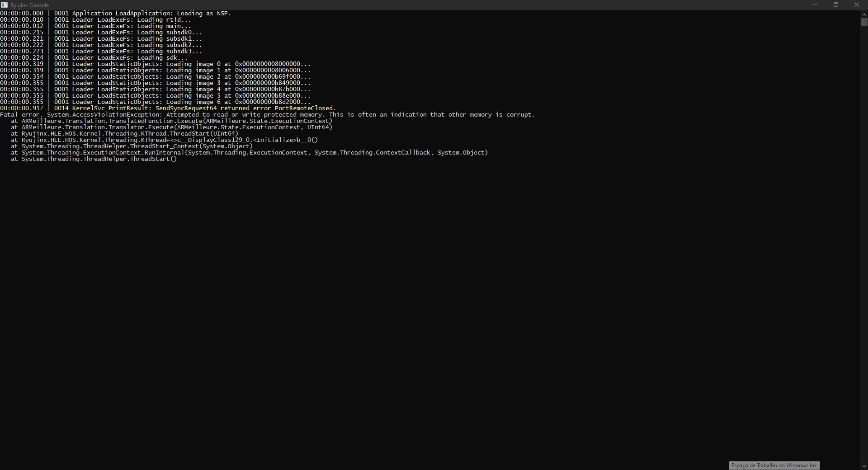Close the Ryujinx Console window
The image size is (868, 470).
(857, 5)
